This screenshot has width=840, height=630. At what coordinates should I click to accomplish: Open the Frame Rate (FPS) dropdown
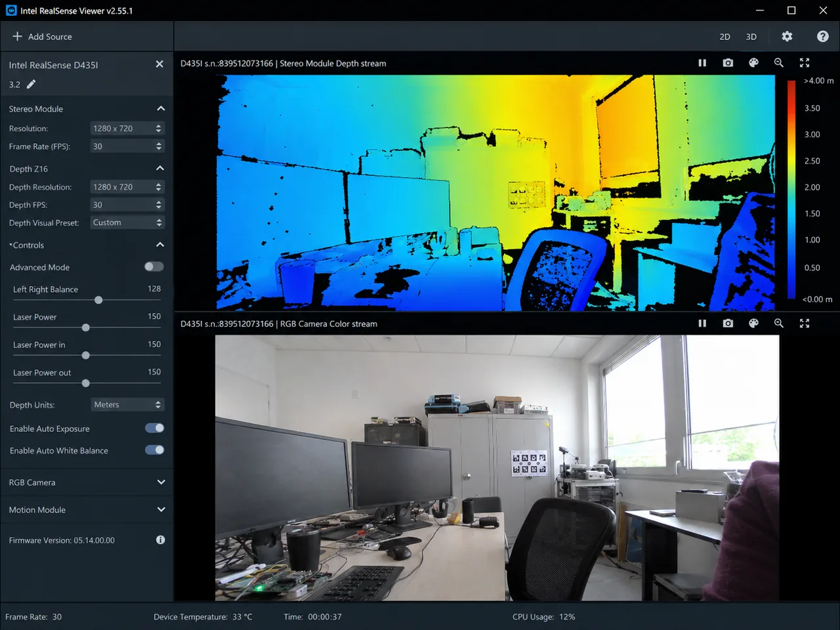pyautogui.click(x=127, y=146)
